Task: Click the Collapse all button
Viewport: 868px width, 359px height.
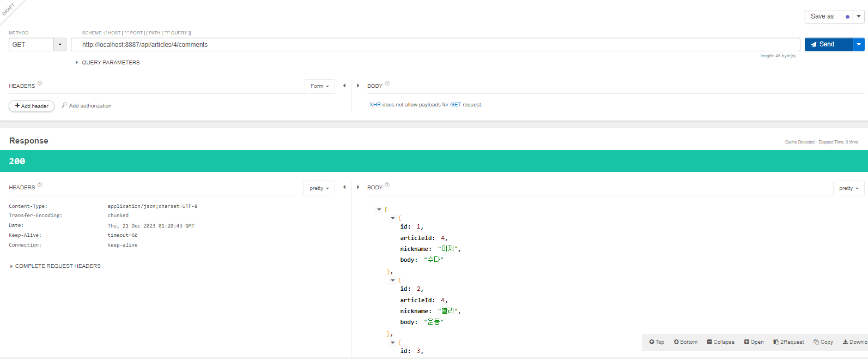Action: click(x=721, y=342)
